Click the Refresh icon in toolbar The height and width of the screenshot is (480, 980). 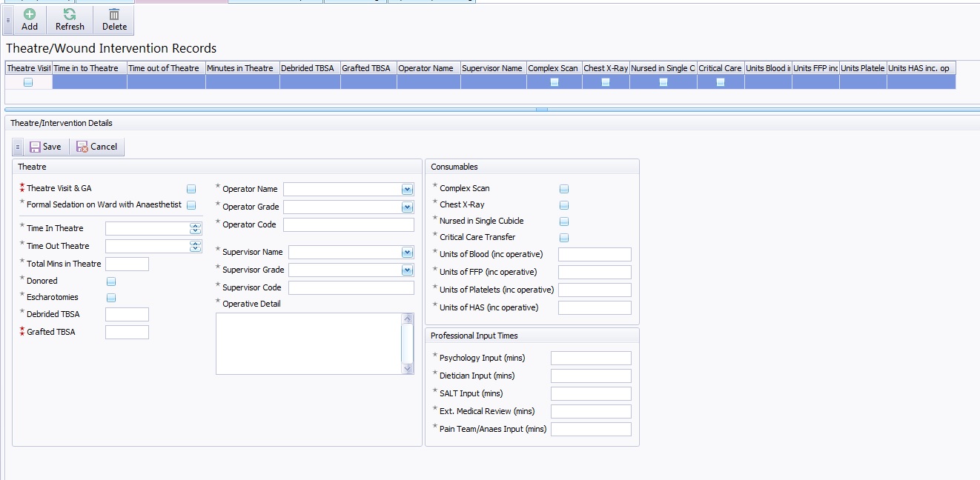click(x=70, y=14)
